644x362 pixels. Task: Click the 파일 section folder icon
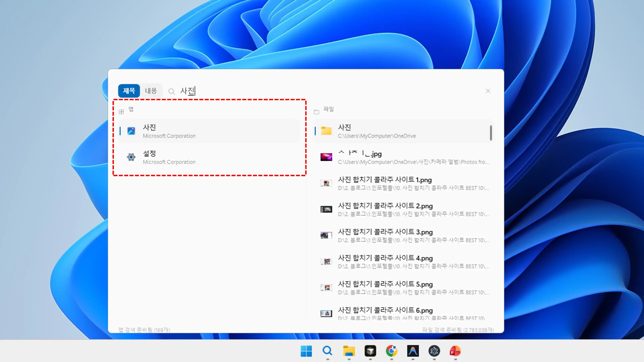point(316,112)
